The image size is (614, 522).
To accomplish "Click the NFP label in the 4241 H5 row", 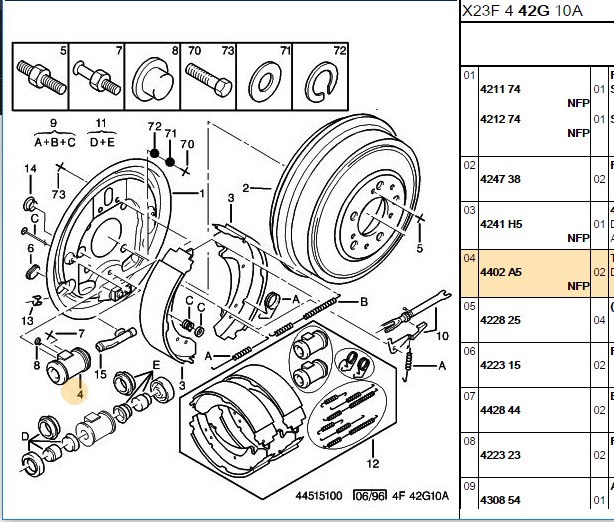I will [x=578, y=238].
